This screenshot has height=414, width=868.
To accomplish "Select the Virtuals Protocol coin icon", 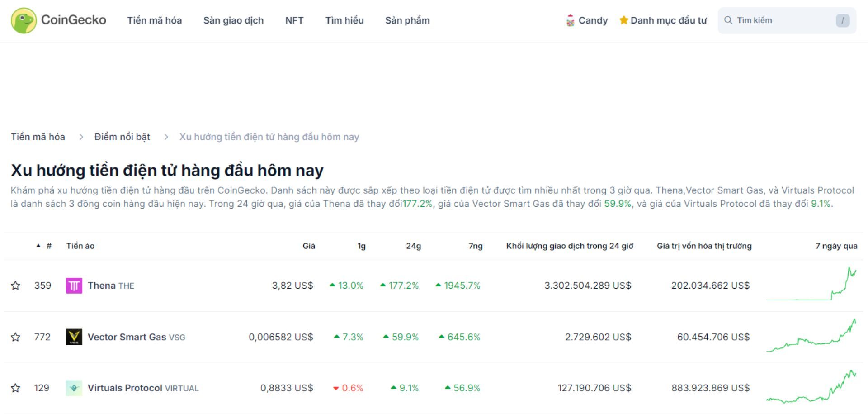I will 74,388.
